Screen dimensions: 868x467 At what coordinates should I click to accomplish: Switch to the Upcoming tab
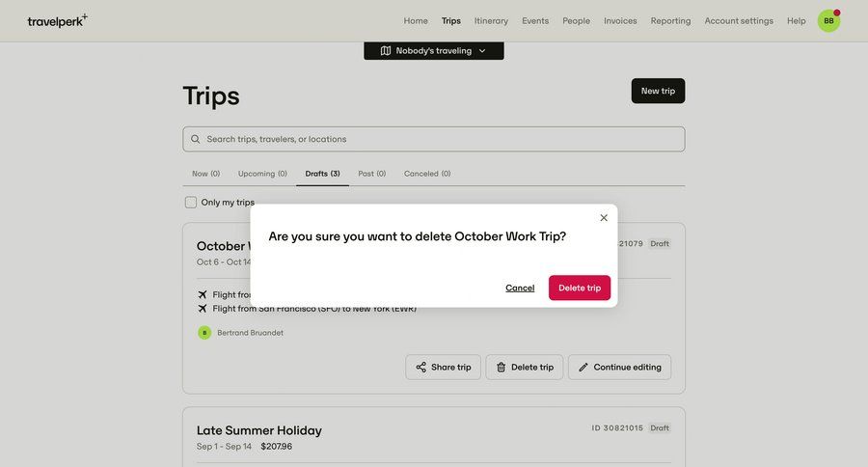pos(262,174)
